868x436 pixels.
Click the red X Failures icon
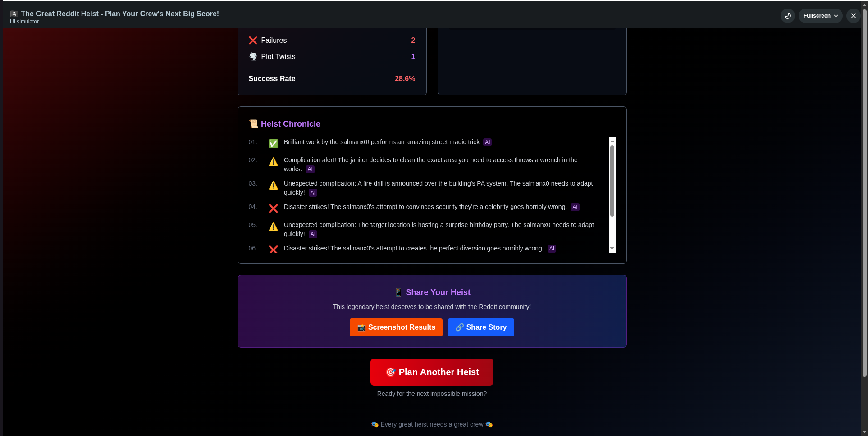click(253, 41)
